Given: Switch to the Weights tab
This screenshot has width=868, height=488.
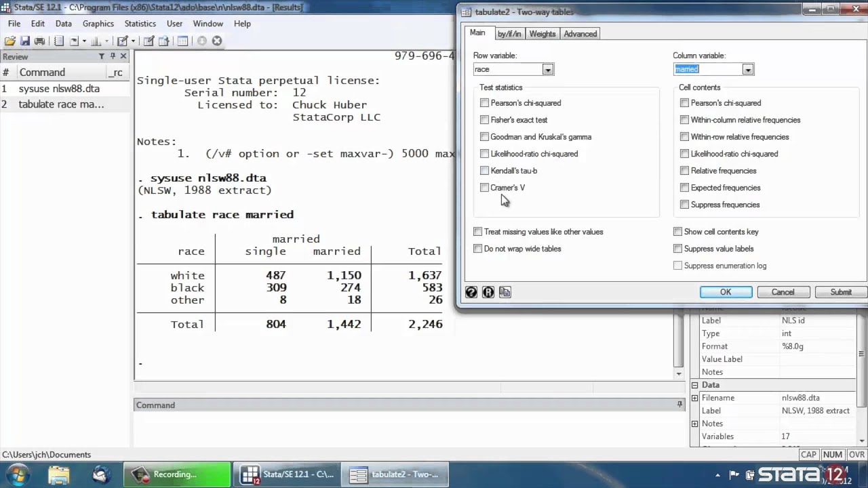Looking at the screenshot, I should click(x=542, y=34).
